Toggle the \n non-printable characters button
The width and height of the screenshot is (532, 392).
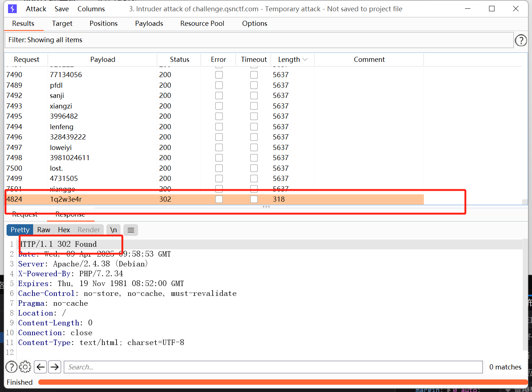coord(114,230)
